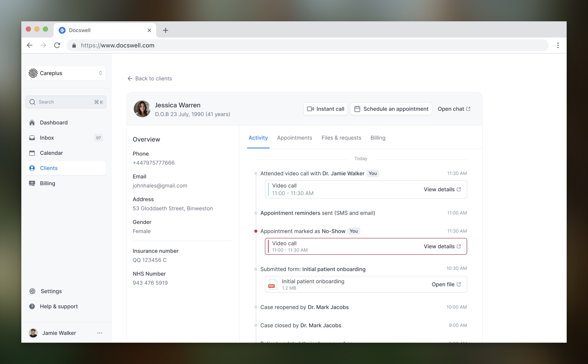
Task: Click the Billing icon in the sidebar
Action: [x=32, y=183]
